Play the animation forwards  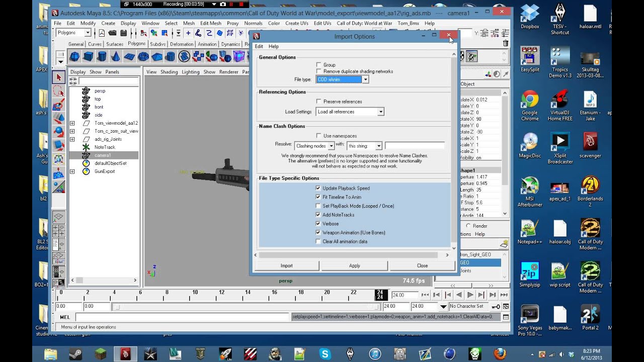tap(470, 295)
